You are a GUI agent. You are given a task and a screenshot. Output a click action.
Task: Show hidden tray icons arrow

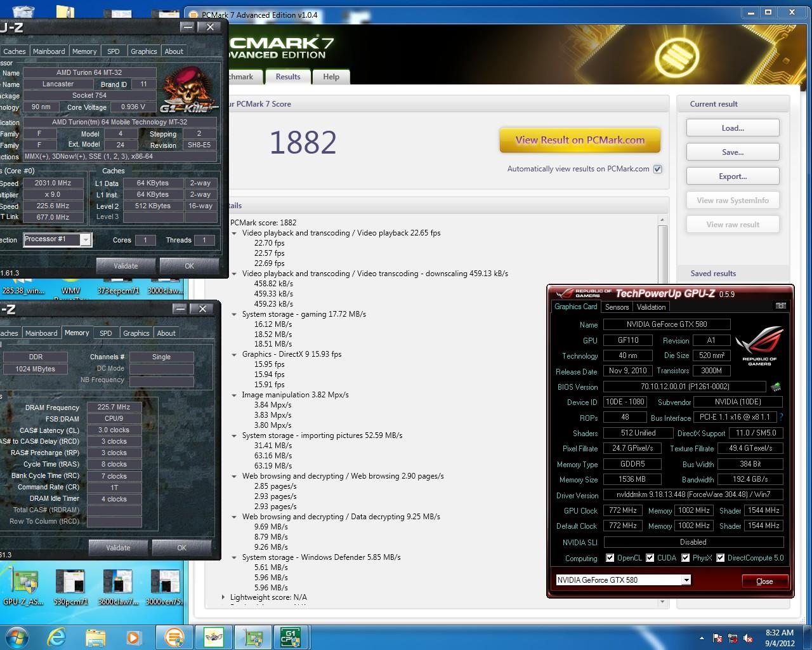702,638
